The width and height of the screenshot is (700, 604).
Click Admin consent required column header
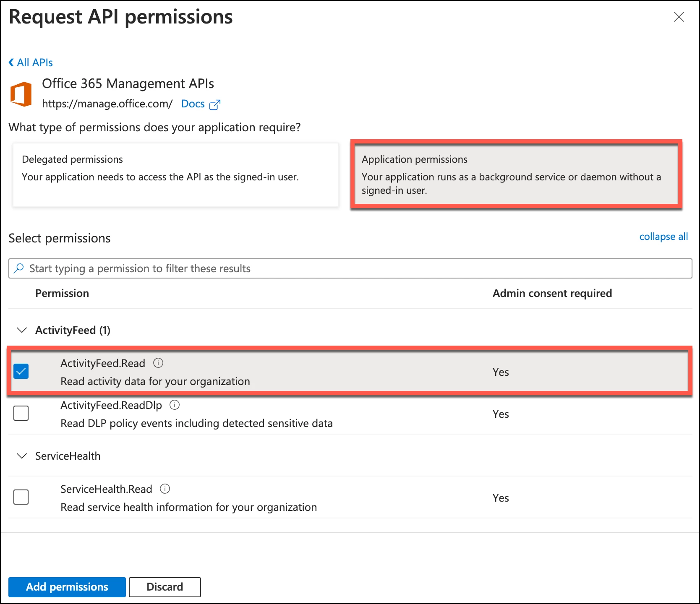pyautogui.click(x=552, y=293)
